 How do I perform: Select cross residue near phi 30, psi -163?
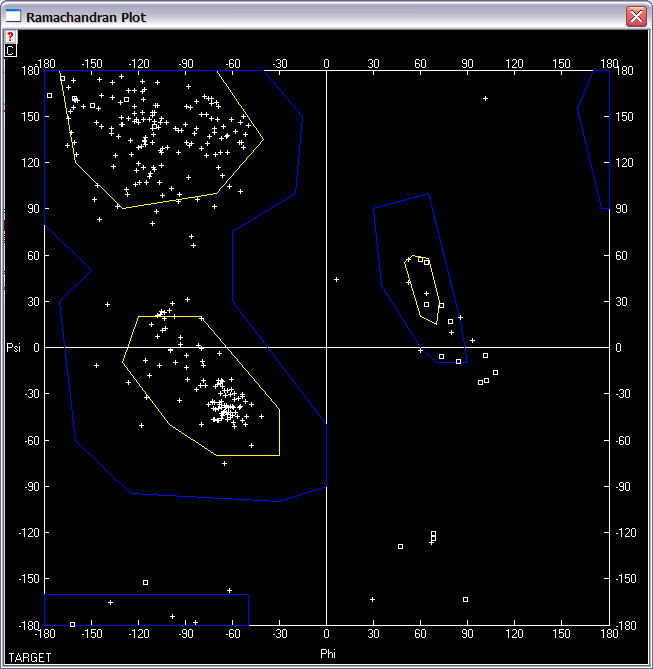(372, 599)
